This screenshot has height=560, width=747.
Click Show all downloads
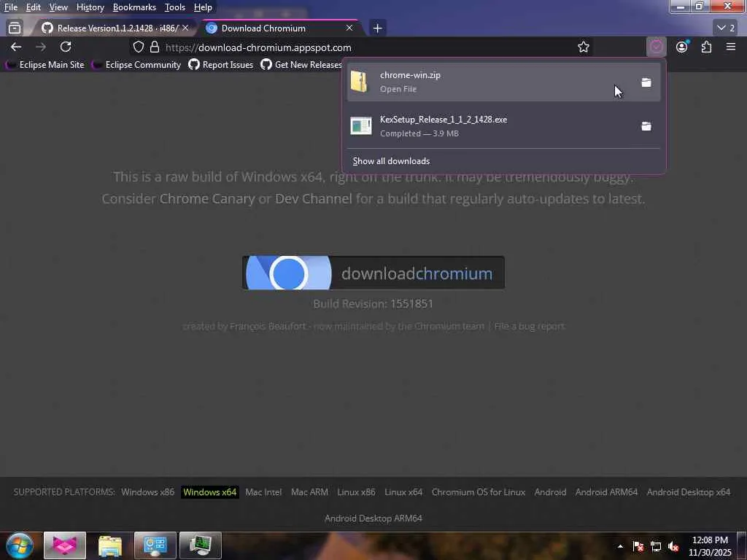[x=391, y=161]
